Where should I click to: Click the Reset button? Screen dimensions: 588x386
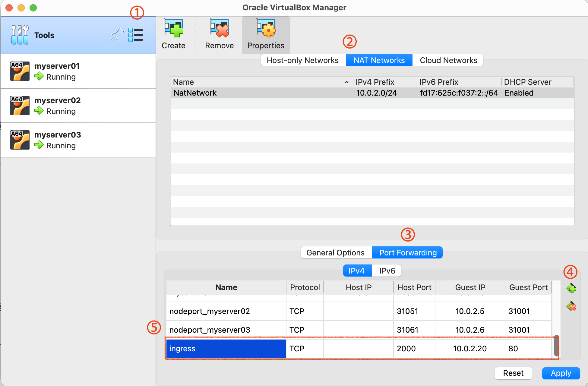click(513, 373)
